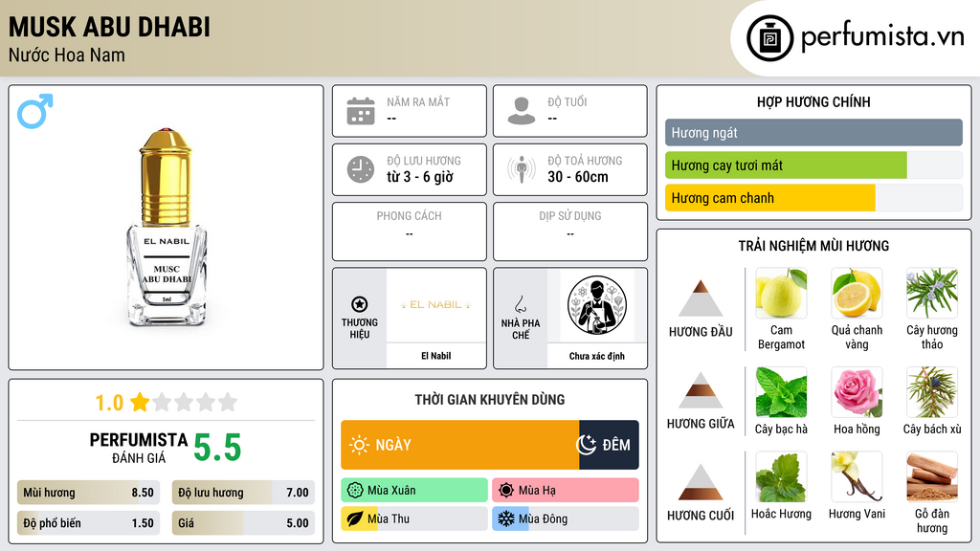Click the orange NGÀY daytime bar
The image size is (980, 551).
click(x=460, y=445)
